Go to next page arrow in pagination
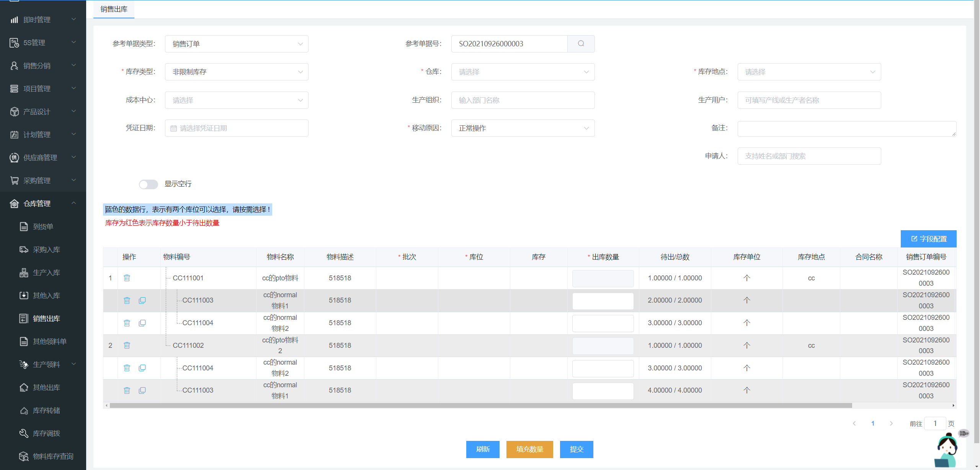This screenshot has height=470, width=980. pos(891,423)
